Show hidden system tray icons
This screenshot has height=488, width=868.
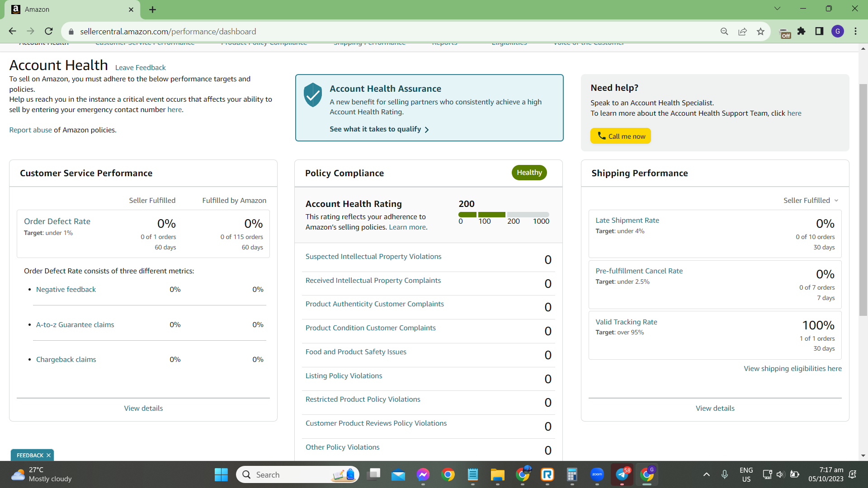click(x=707, y=474)
